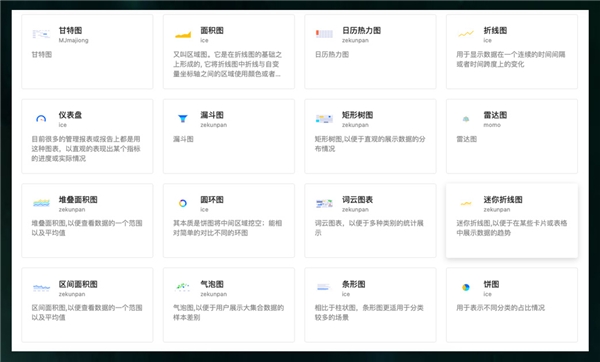Open the 区间面积图 card title
This screenshot has width=600, height=362.
[78, 284]
